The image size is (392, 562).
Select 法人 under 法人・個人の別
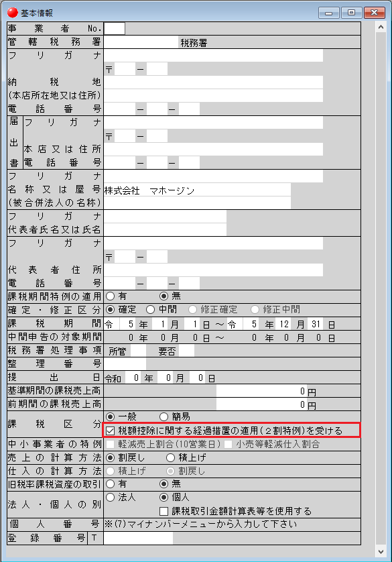[111, 498]
